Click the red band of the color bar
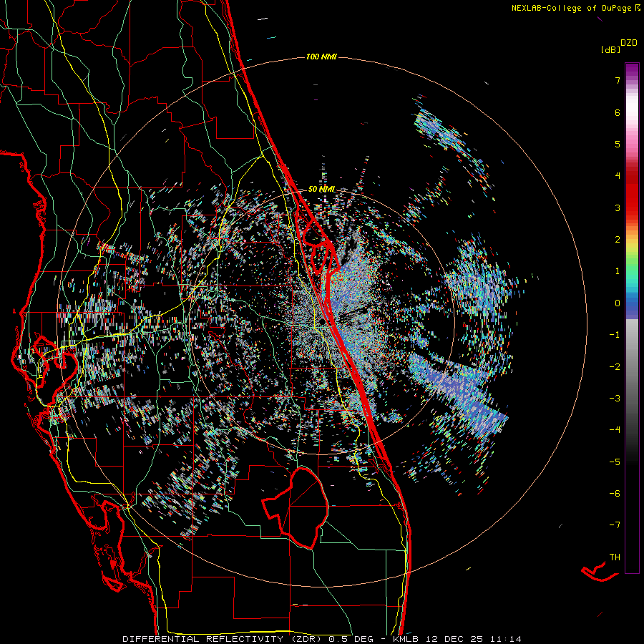Viewport: 644px width, 644px height. tap(632, 193)
